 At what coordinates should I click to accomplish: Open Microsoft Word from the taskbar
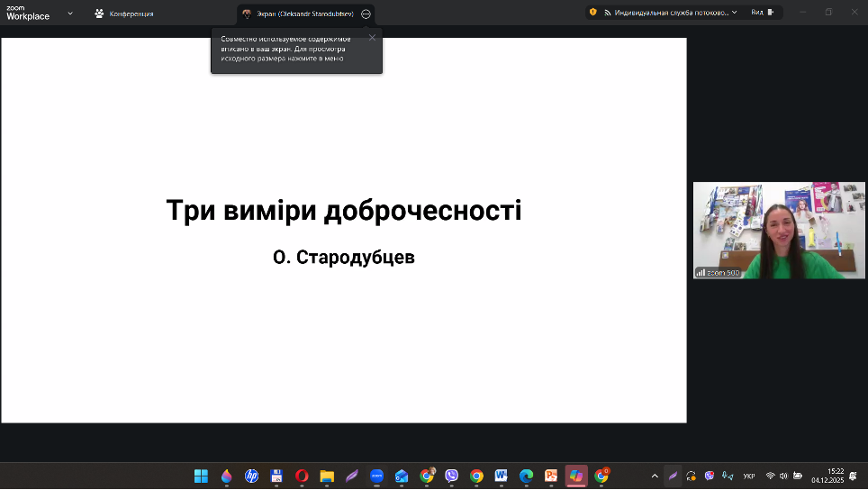[x=502, y=476]
